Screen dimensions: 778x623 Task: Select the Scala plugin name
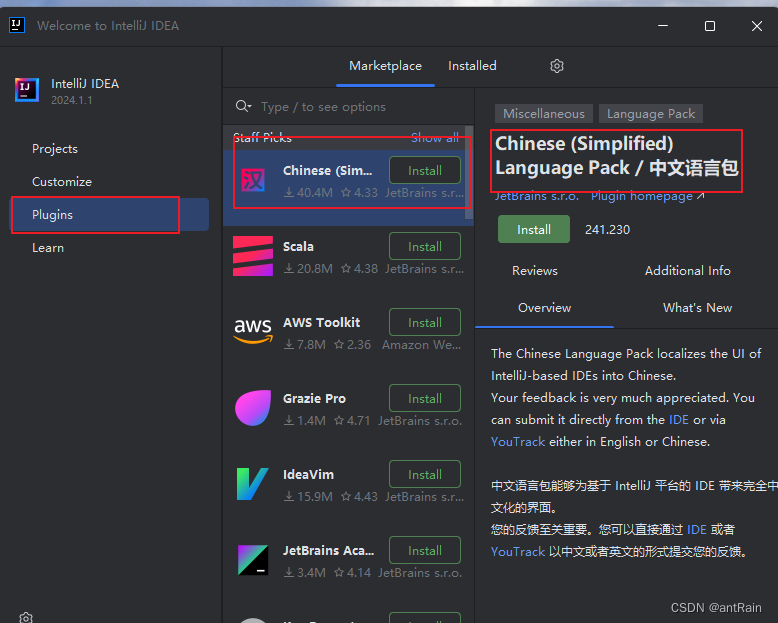[x=298, y=247]
